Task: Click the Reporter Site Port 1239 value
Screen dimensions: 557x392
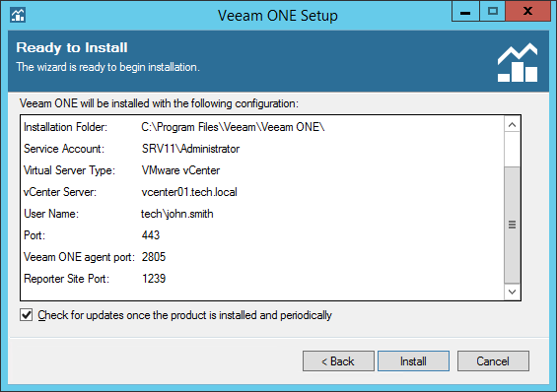Action: (154, 279)
